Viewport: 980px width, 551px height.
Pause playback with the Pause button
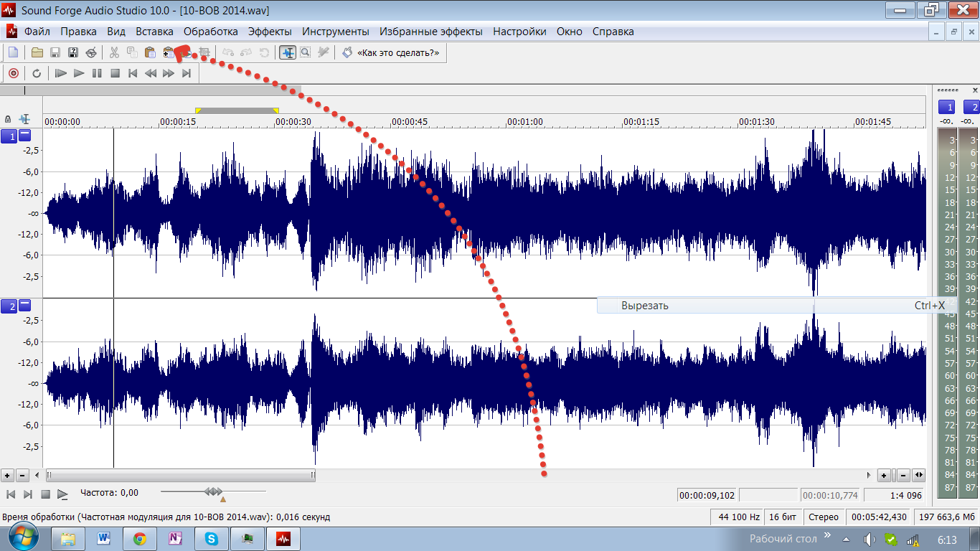point(97,73)
